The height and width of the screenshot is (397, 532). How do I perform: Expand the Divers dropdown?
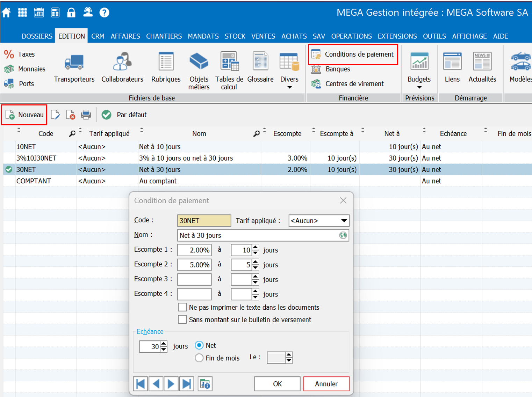coord(289,87)
